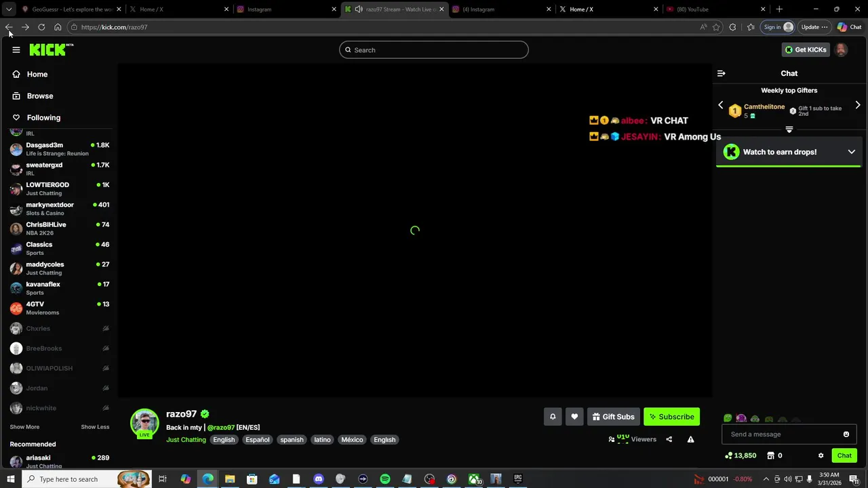
Task: Click Show Less in following list
Action: point(95,427)
